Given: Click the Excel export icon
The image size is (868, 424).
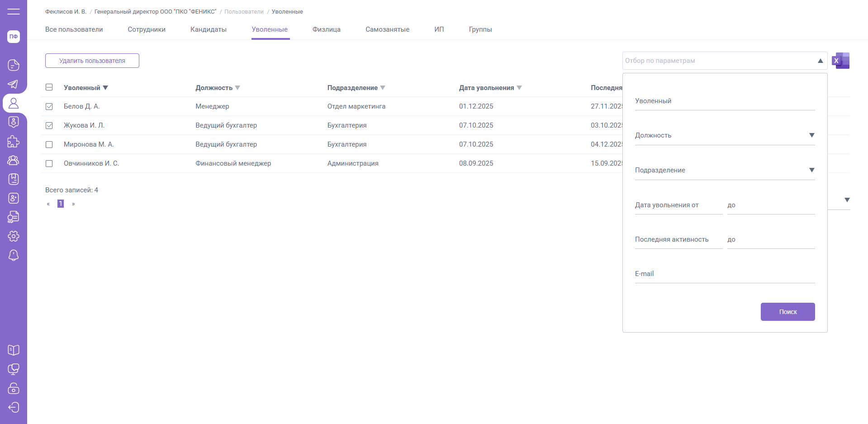Looking at the screenshot, I should coord(840,61).
